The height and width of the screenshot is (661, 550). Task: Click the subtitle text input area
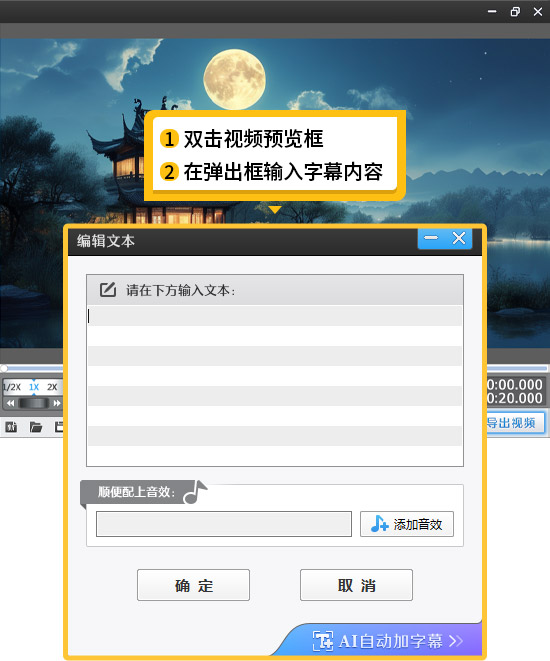pyautogui.click(x=275, y=385)
